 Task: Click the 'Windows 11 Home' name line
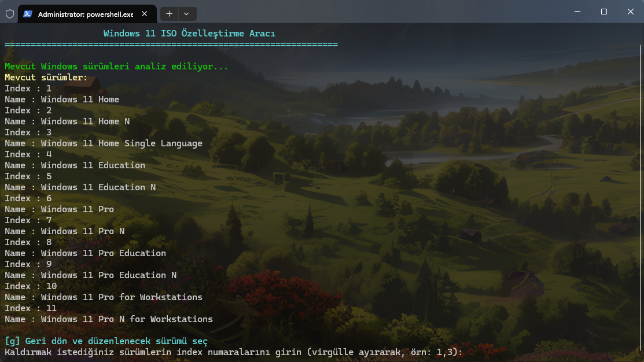62,99
